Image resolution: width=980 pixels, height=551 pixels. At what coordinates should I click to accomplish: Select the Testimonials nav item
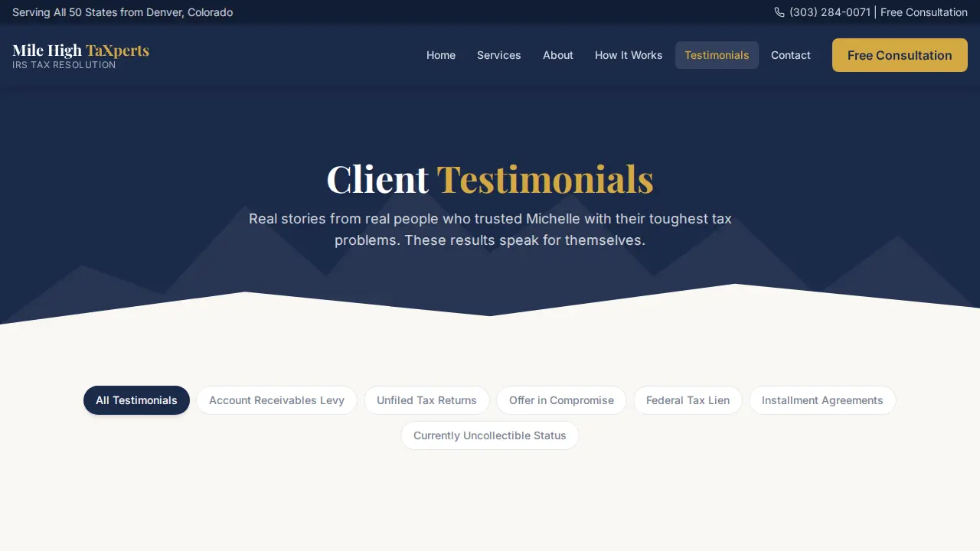point(717,55)
